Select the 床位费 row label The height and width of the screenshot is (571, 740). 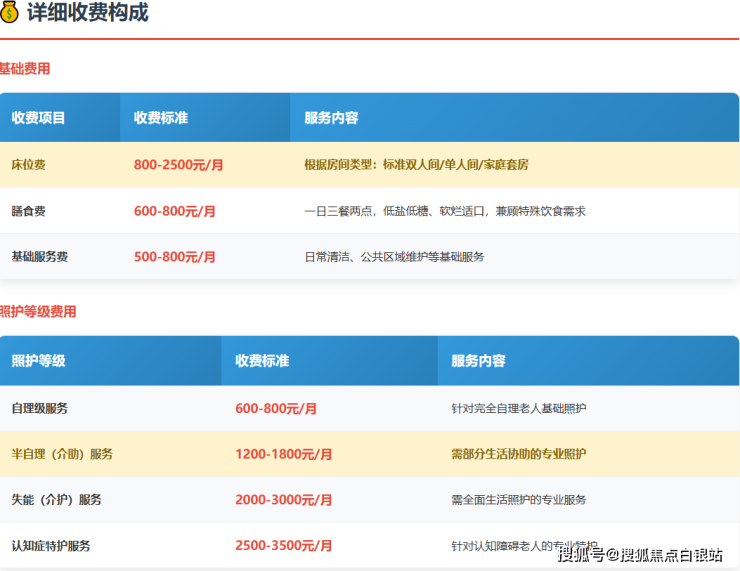click(28, 165)
